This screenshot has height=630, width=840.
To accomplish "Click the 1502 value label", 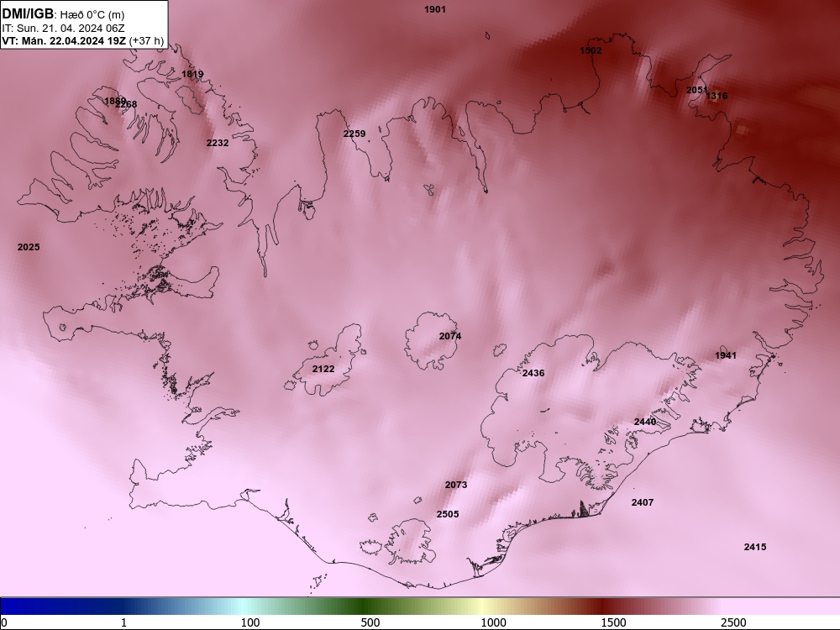I will pyautogui.click(x=591, y=50).
